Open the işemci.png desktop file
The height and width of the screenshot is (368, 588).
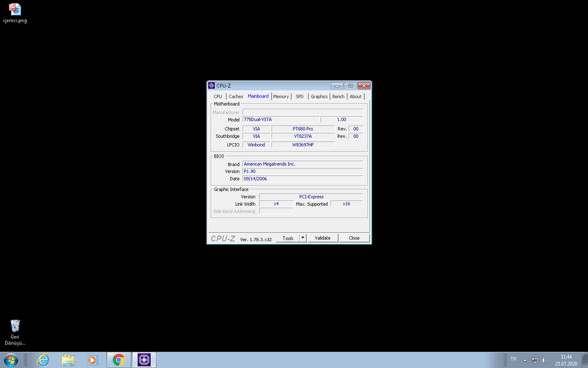click(x=15, y=13)
